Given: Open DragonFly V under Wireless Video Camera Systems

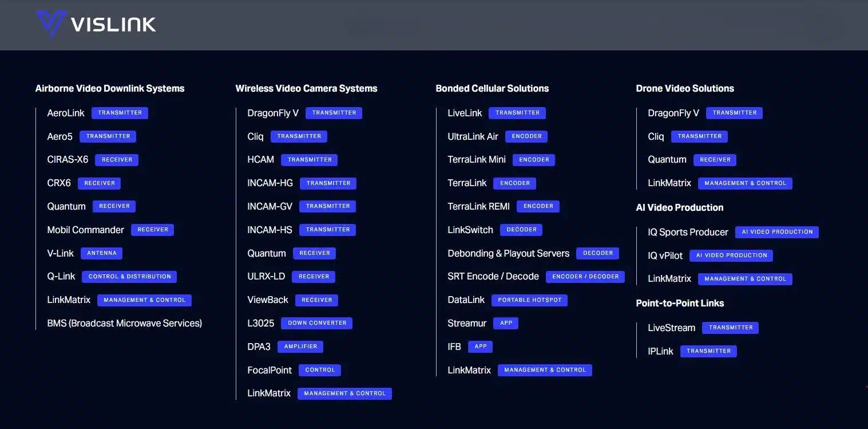Looking at the screenshot, I should pyautogui.click(x=273, y=113).
